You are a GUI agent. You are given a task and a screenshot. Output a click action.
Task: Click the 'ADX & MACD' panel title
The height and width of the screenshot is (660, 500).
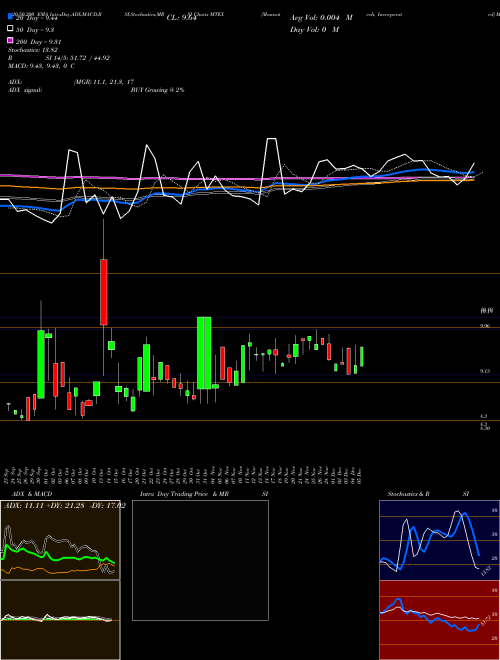click(32, 494)
